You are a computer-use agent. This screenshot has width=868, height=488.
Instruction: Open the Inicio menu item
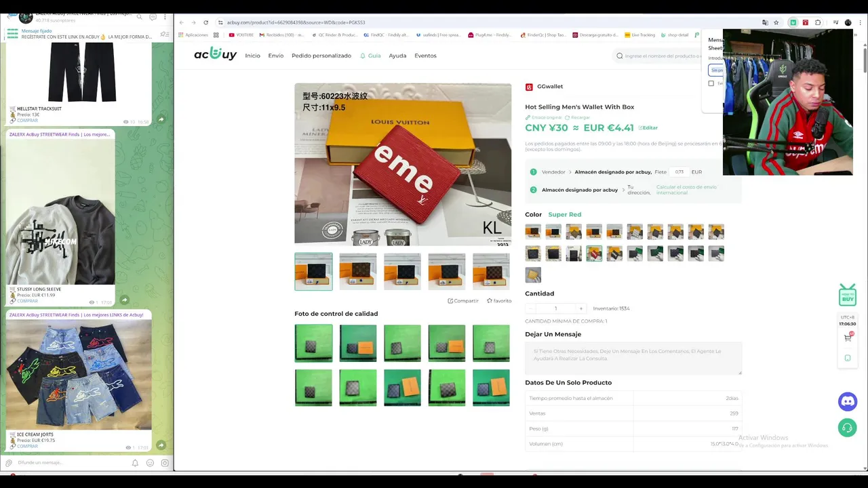[252, 56]
